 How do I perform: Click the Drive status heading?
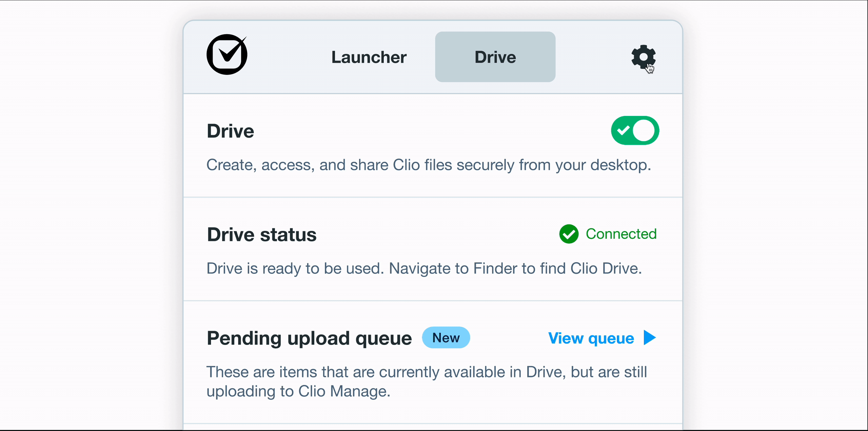tap(261, 234)
